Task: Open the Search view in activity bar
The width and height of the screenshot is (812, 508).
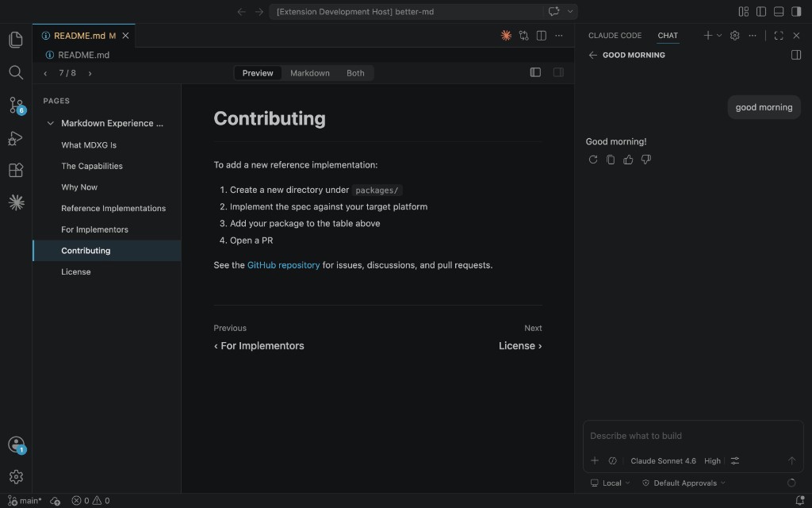Action: pos(16,72)
